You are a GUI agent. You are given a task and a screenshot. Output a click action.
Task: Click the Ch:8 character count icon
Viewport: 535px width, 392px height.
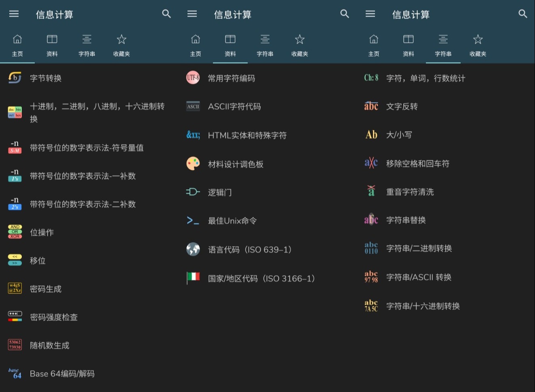371,78
